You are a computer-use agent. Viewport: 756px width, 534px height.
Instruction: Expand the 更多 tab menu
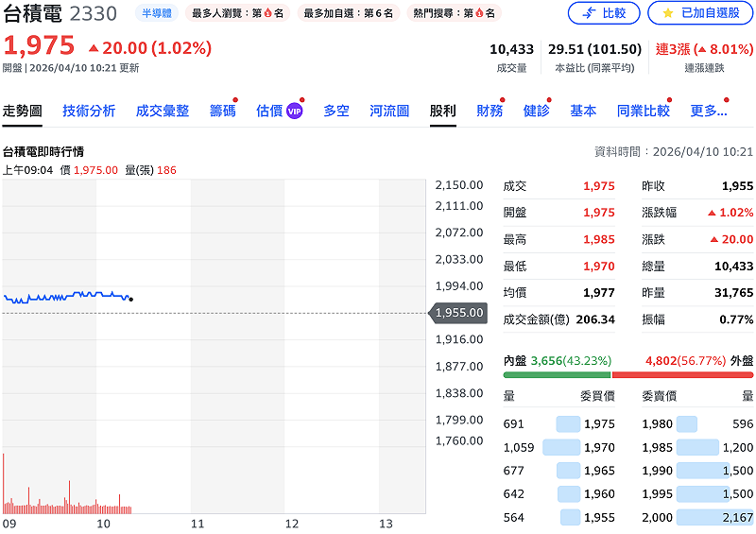point(709,111)
